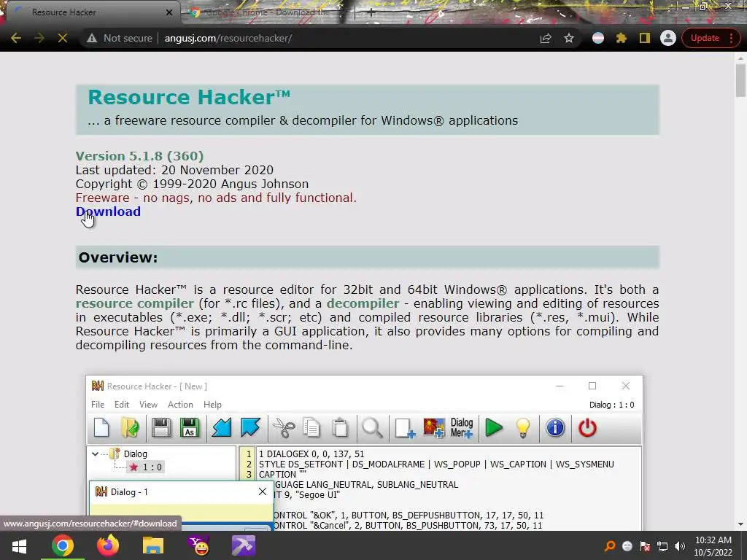Click the magnifying glass Find icon
Screen dimensions: 747x560
[x=372, y=427]
